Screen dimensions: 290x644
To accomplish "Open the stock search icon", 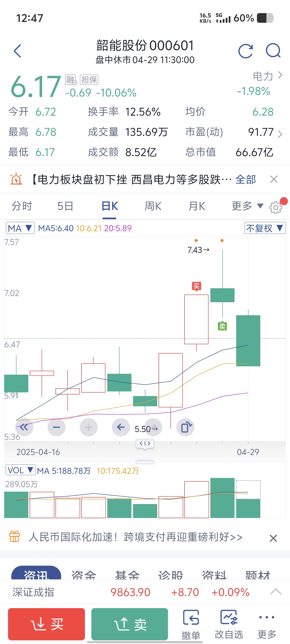I will (x=273, y=51).
